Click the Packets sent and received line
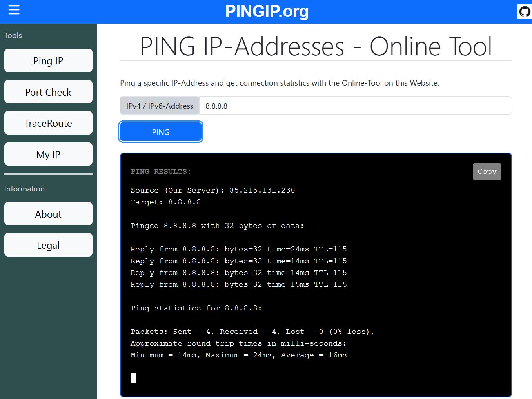 [252, 332]
